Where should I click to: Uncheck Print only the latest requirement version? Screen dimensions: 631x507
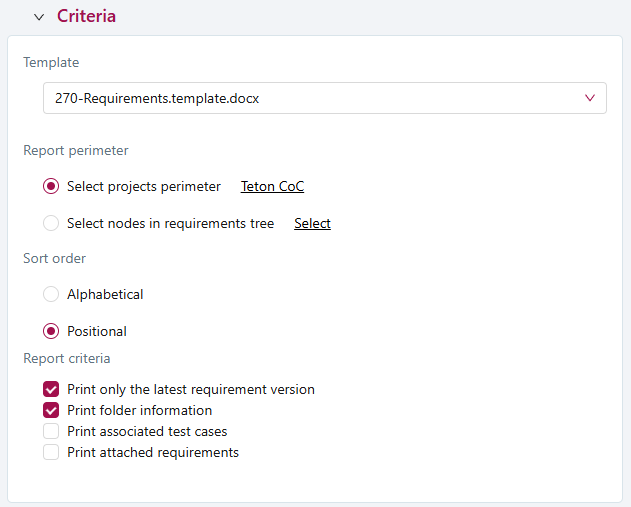coord(51,389)
